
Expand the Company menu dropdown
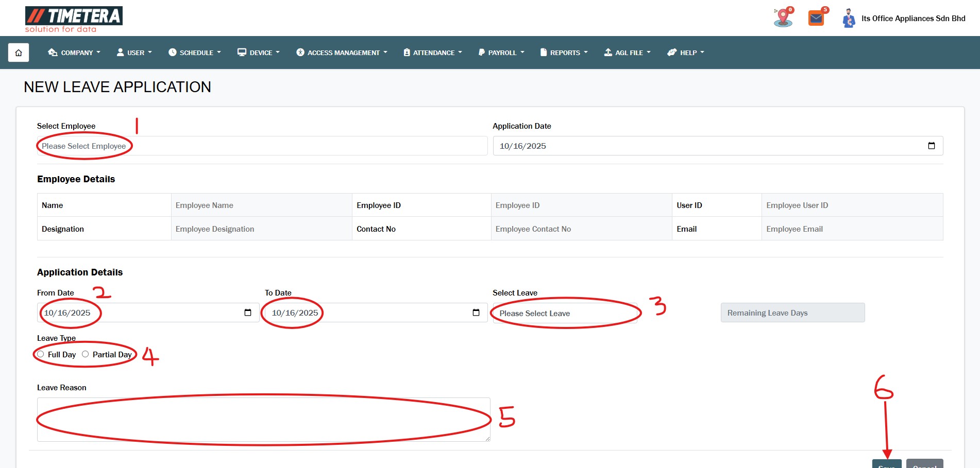[x=74, y=53]
